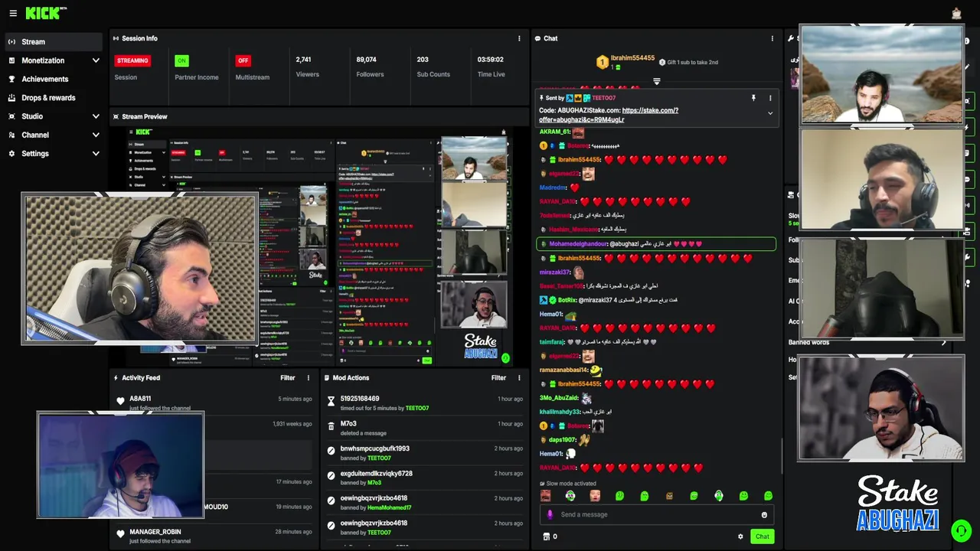Open the user avatar at the top right
Screen dimensions: 980x551
(x=956, y=13)
